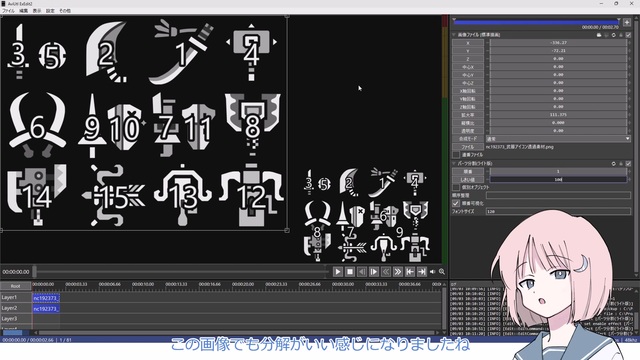Jump to the timeline start
This screenshot has width=640, height=360.
(x=409, y=271)
